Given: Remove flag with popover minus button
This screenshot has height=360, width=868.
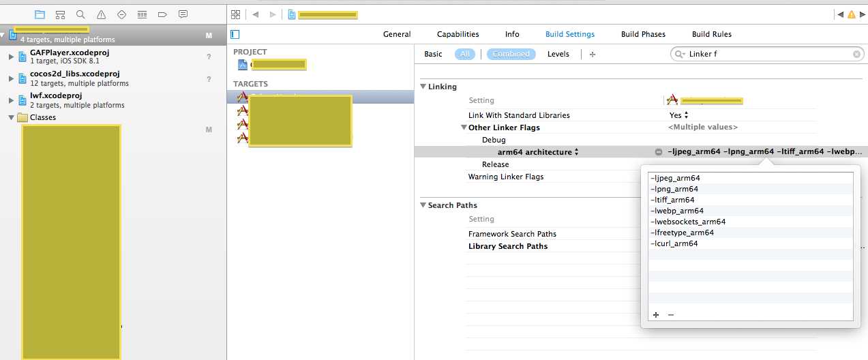Looking at the screenshot, I should click(671, 315).
